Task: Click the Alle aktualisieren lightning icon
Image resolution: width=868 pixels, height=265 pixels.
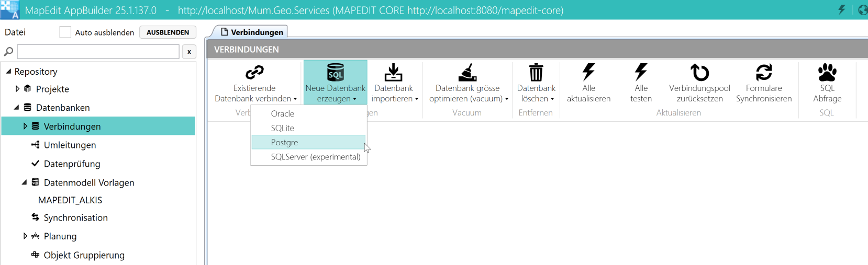Action: point(588,73)
